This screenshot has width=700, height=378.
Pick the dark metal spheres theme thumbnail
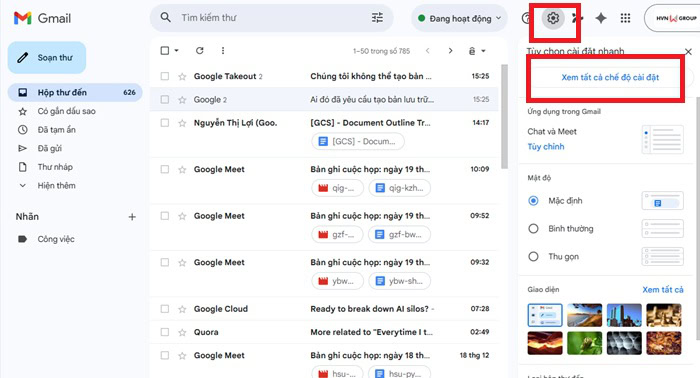click(x=624, y=343)
